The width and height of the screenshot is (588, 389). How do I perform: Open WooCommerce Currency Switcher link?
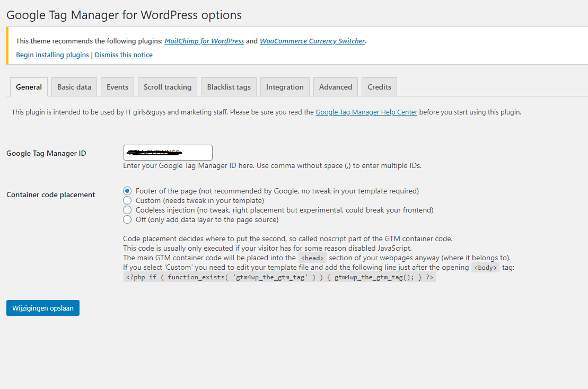click(312, 41)
